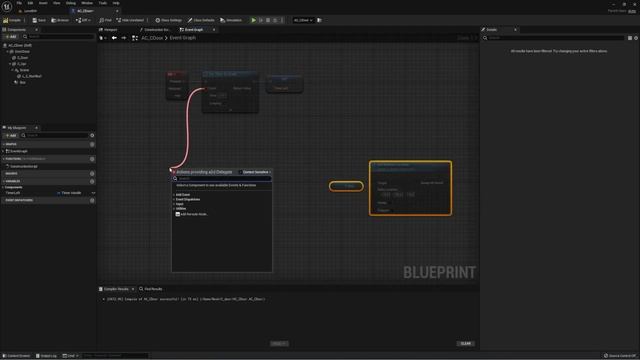Open the Asset menu
Image resolution: width=640 pixels, height=360 pixels.
pos(43,3)
